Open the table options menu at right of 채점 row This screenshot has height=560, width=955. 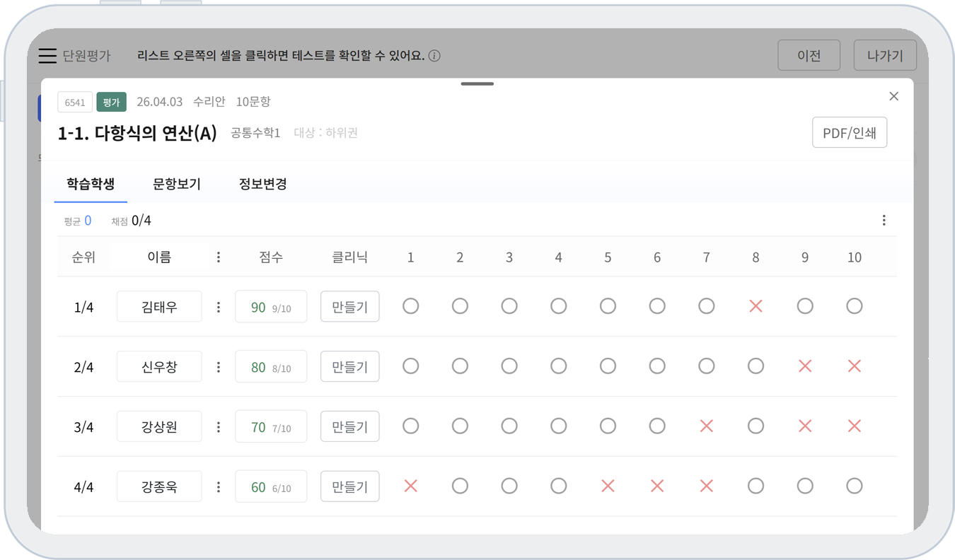(884, 221)
